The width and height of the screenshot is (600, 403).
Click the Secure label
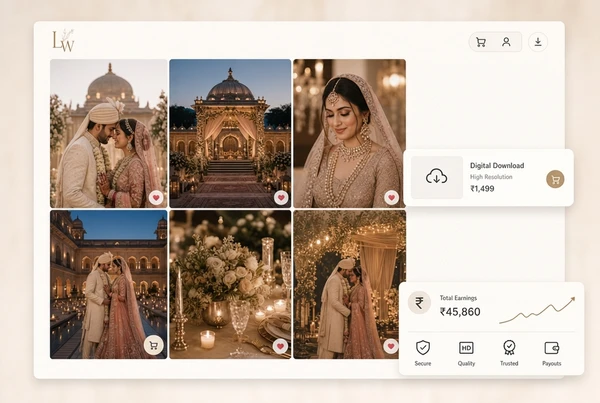click(423, 363)
